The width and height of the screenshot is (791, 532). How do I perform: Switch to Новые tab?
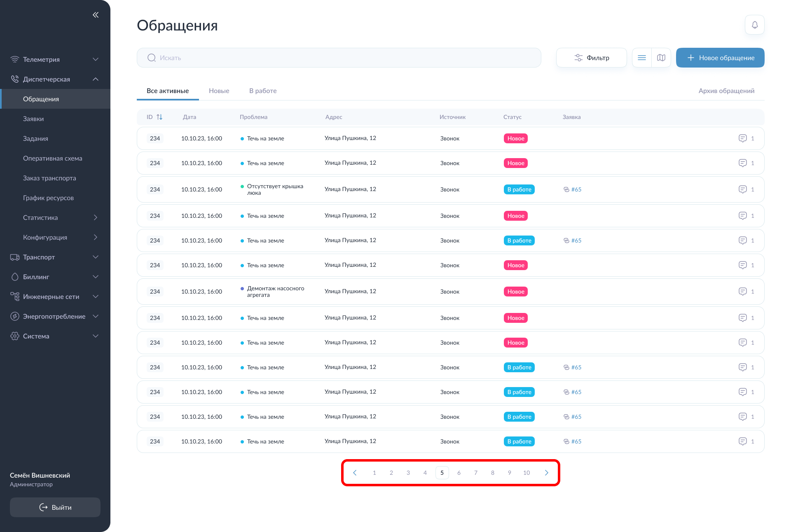[x=219, y=91]
